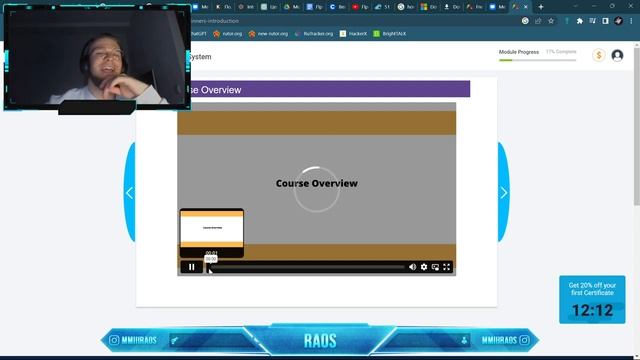Open a new browser tab with plus
Screen dimensions: 640x360
point(541,7)
